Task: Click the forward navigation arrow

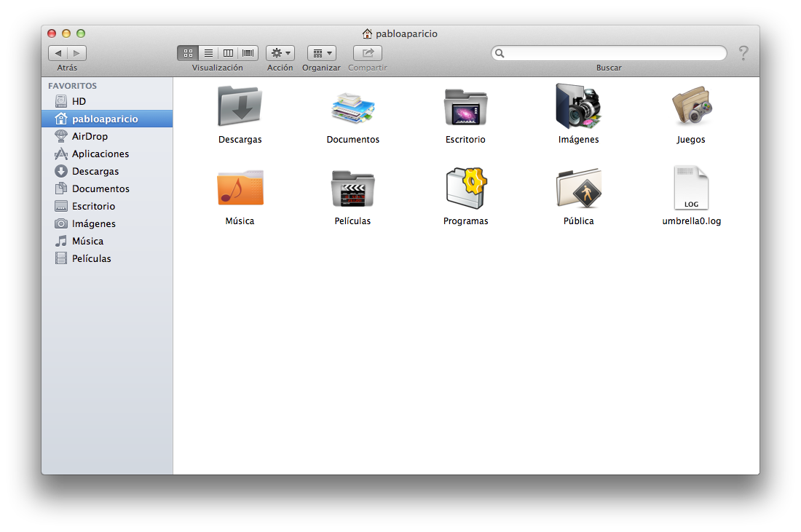Action: (77, 53)
